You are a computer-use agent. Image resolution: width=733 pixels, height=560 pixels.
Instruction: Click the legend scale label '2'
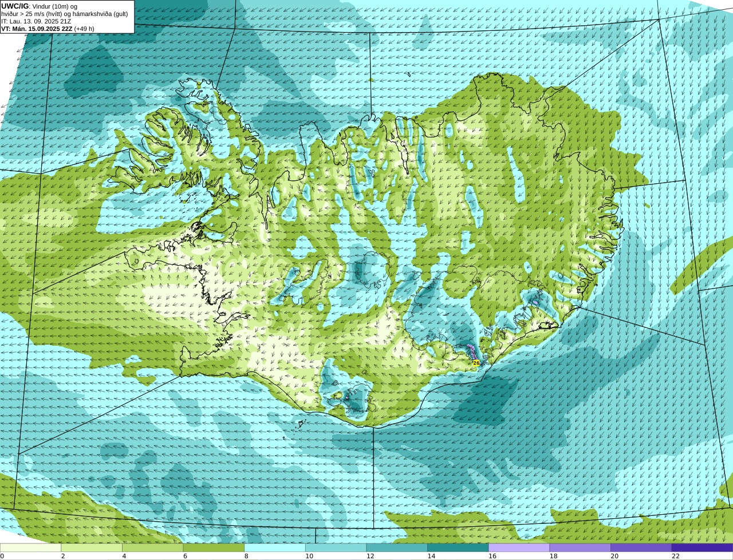(x=63, y=556)
